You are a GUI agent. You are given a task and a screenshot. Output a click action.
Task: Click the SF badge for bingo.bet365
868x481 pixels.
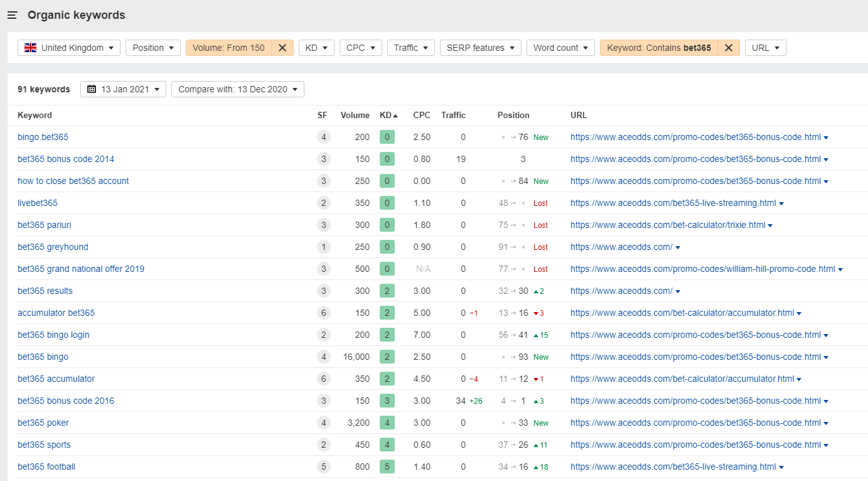(323, 137)
